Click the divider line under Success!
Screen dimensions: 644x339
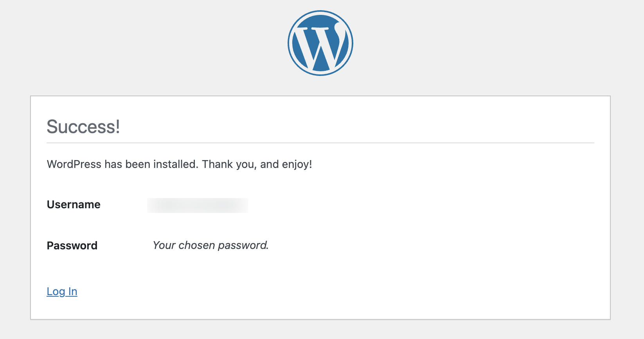[320, 142]
